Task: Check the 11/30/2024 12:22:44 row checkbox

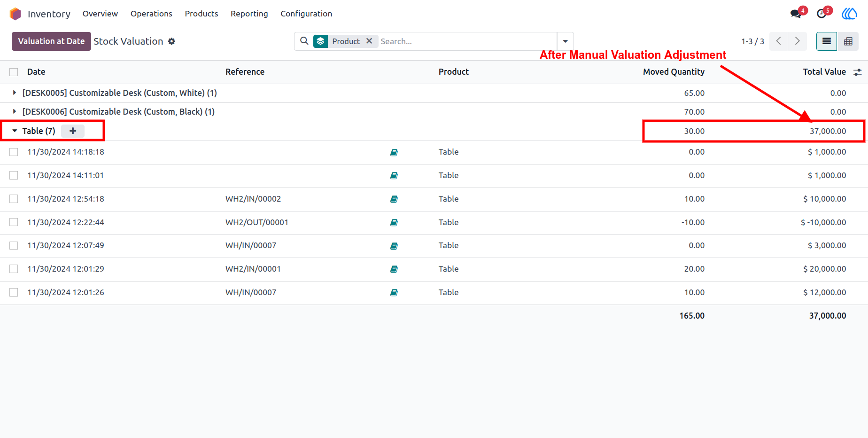Action: (14, 222)
